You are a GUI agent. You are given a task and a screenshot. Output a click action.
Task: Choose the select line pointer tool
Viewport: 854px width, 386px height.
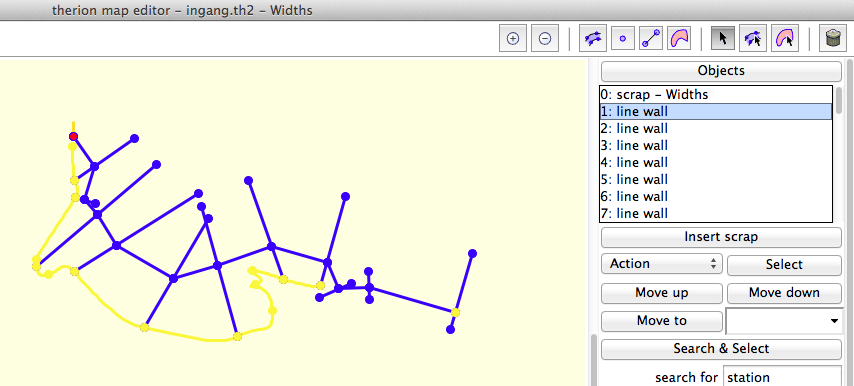point(753,39)
